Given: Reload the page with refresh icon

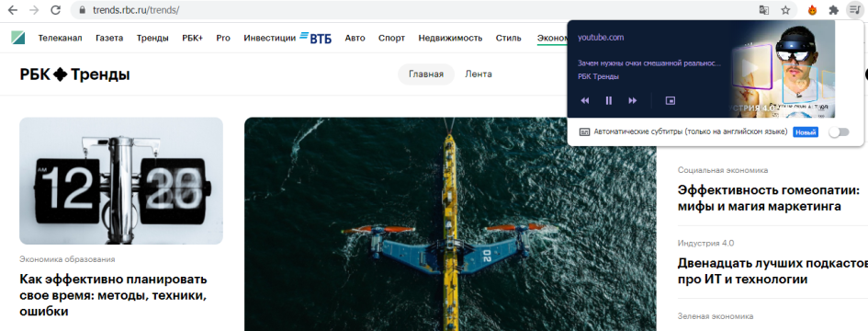Looking at the screenshot, I should click(x=55, y=10).
